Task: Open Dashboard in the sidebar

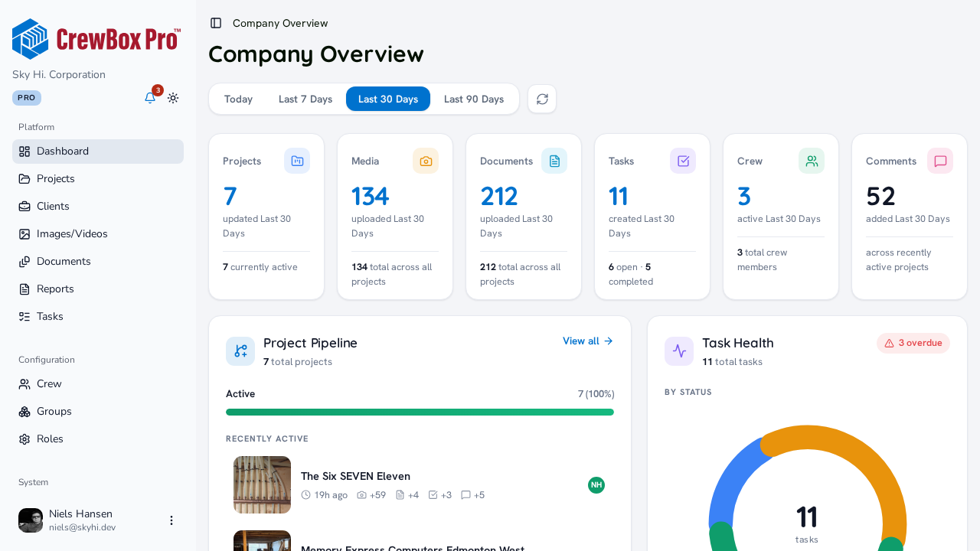Action: point(98,152)
